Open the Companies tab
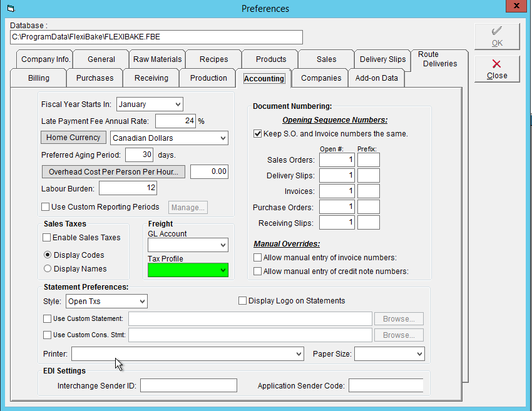Screen dimensions: 532x411 321,78
